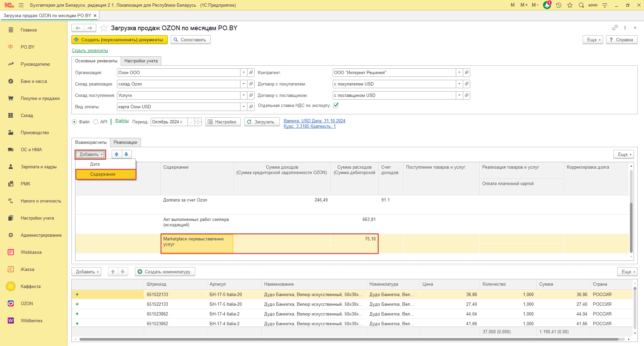This screenshot has height=346, width=644.
Task: Switch to Реализации tab
Action: pyautogui.click(x=125, y=142)
